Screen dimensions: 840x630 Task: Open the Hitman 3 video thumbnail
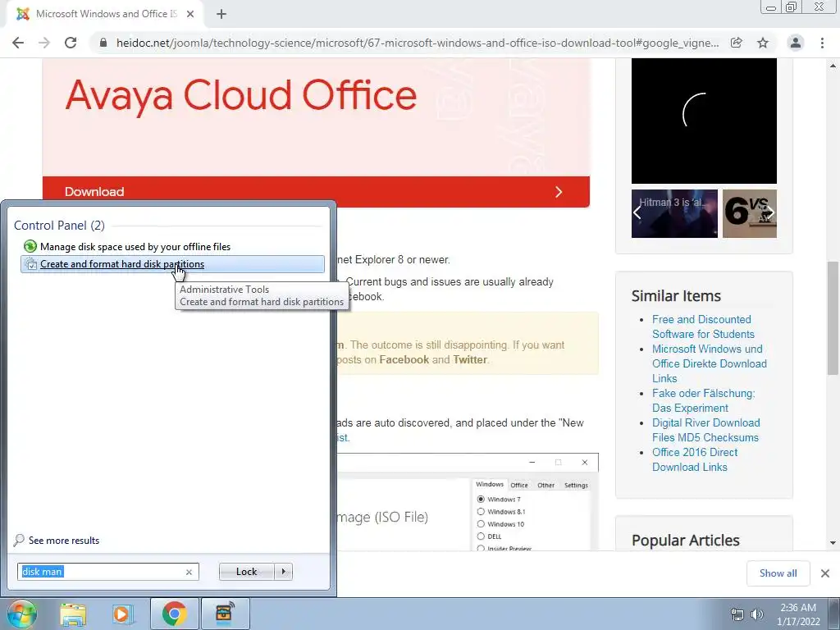click(x=674, y=213)
